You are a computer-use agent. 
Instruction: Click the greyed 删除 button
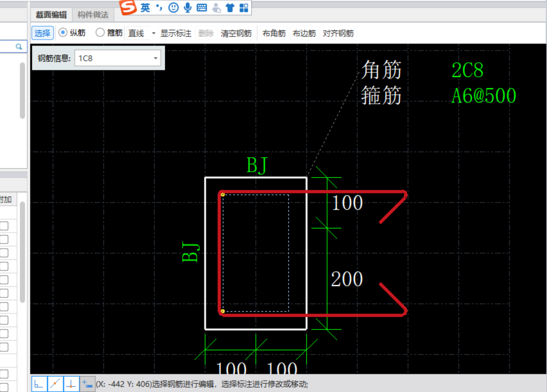pos(206,33)
